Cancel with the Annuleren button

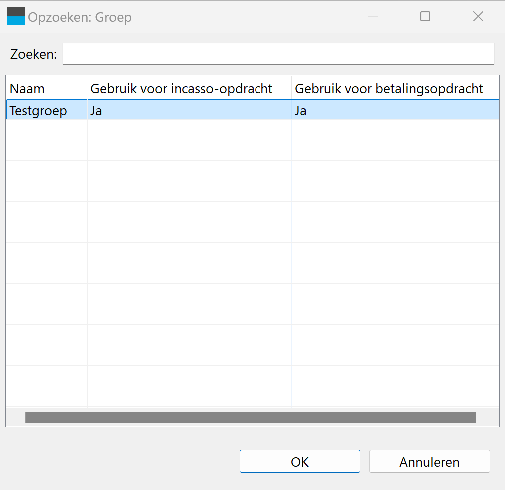429,462
